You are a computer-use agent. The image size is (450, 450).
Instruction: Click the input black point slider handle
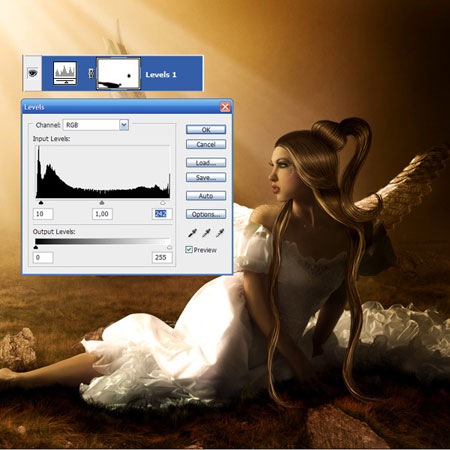[41, 202]
